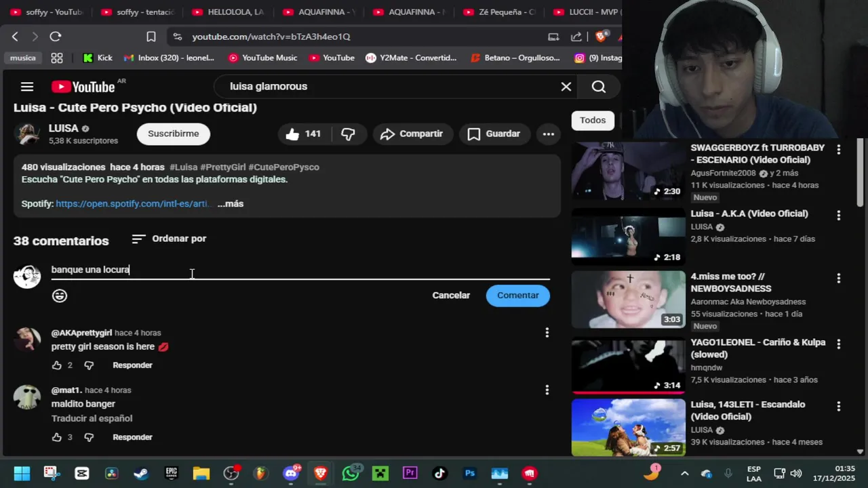868x488 pixels.
Task: Open the musica bookmarks folder
Action: tap(22, 58)
